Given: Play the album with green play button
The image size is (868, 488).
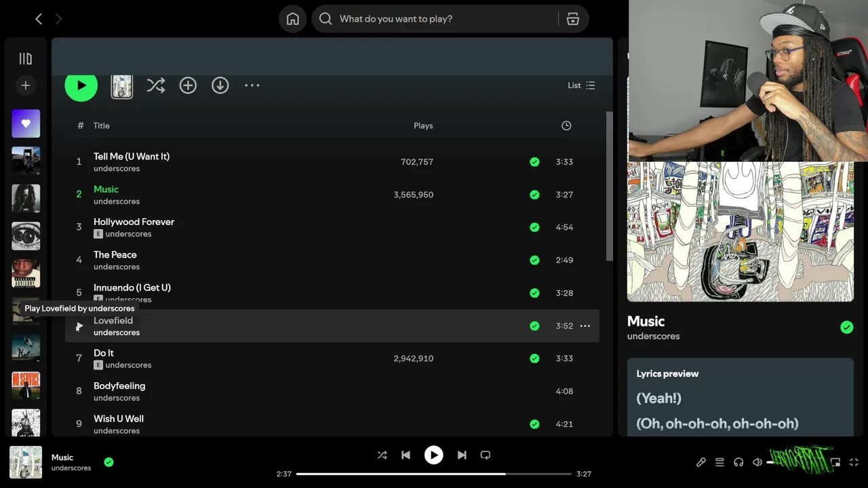Looking at the screenshot, I should (81, 85).
